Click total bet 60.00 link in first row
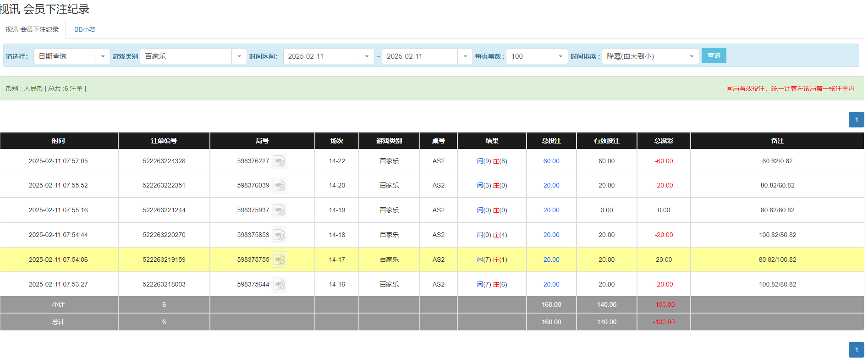 [x=551, y=161]
